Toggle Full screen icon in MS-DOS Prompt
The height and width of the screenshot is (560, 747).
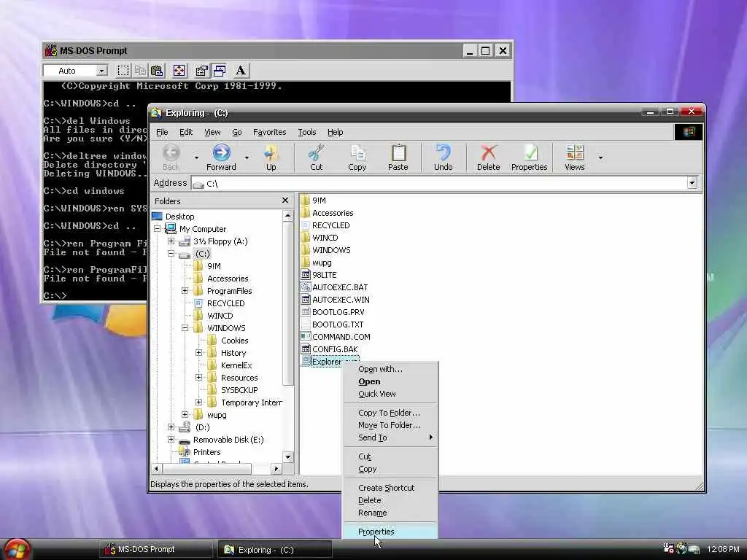tap(179, 71)
